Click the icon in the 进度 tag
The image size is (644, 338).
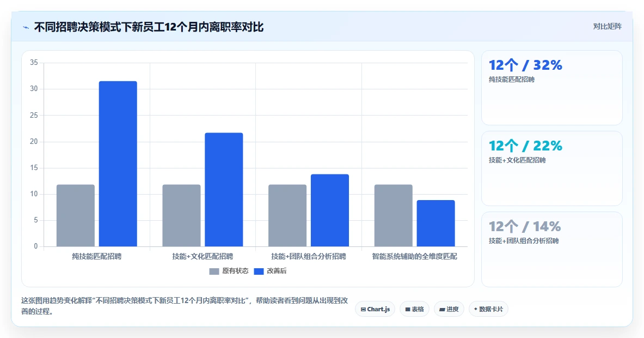pos(442,309)
